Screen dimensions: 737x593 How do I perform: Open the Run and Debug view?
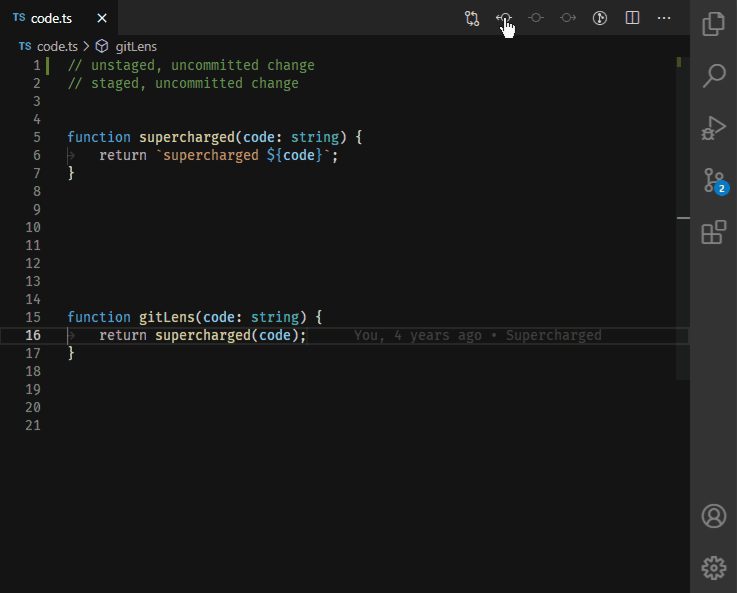[x=713, y=128]
